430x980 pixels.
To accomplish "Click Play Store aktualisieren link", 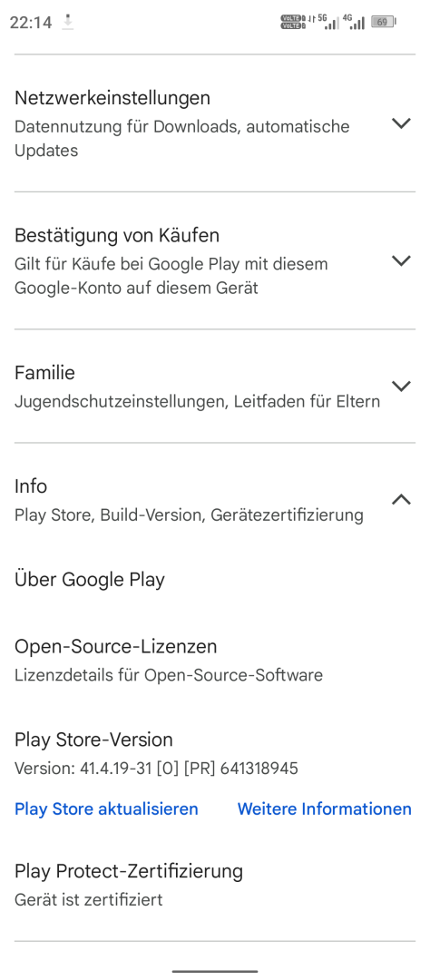I will (x=106, y=808).
